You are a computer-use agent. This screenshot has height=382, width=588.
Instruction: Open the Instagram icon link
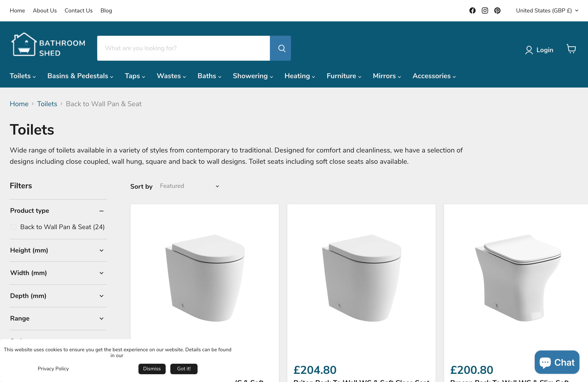[485, 11]
